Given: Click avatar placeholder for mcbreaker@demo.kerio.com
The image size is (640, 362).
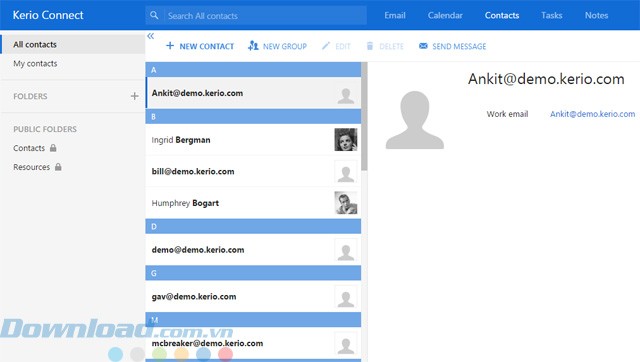Looking at the screenshot, I should 346,344.
